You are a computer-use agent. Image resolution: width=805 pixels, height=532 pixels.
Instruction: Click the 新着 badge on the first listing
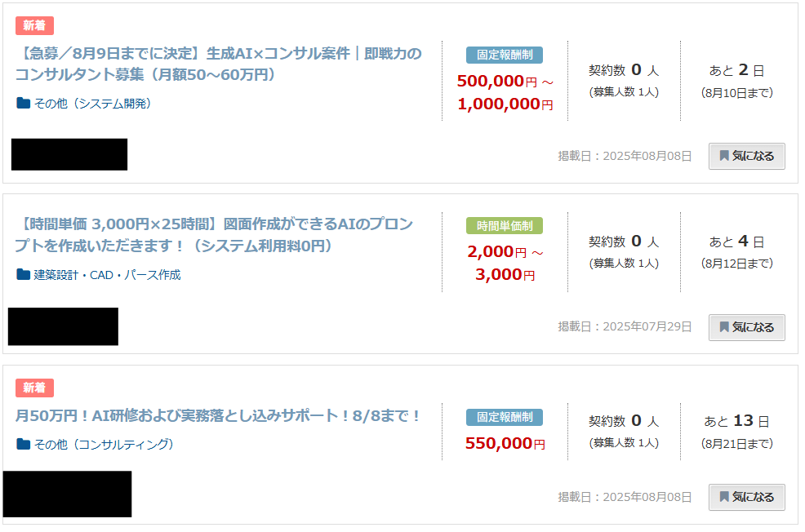pyautogui.click(x=34, y=25)
